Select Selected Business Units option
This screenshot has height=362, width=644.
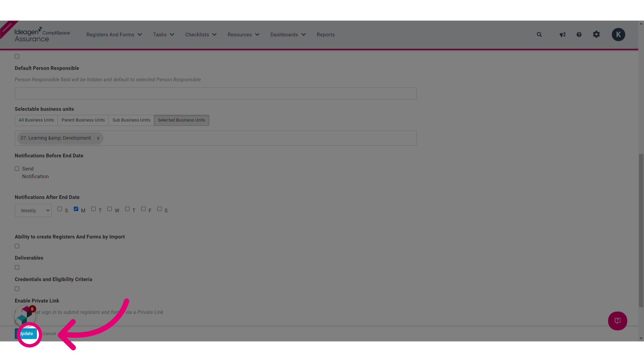181,120
